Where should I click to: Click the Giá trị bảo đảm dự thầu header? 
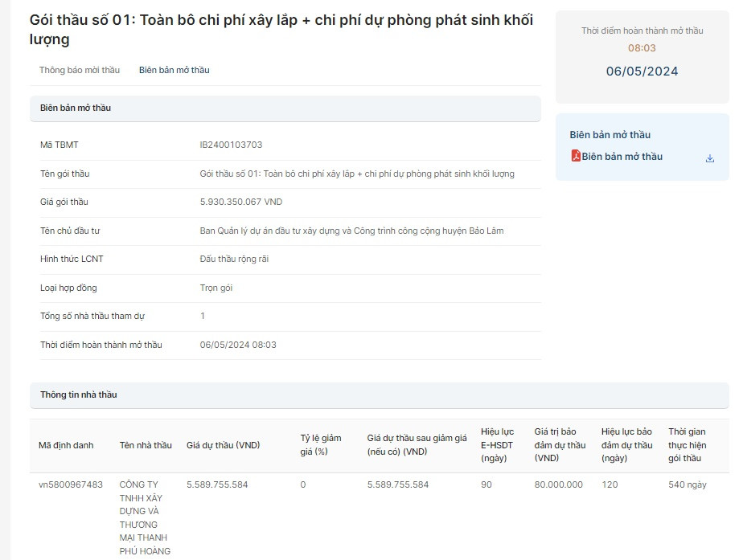point(560,444)
